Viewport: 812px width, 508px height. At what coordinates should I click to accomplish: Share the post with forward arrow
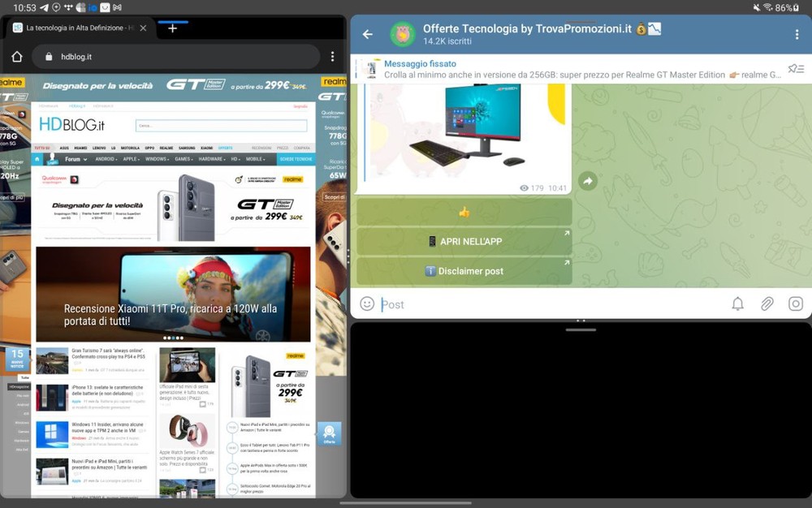[x=588, y=181]
